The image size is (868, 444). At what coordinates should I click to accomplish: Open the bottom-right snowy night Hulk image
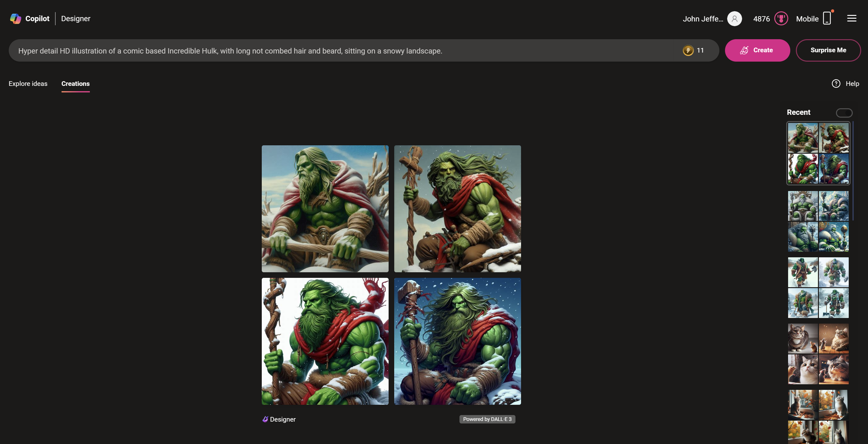(457, 341)
